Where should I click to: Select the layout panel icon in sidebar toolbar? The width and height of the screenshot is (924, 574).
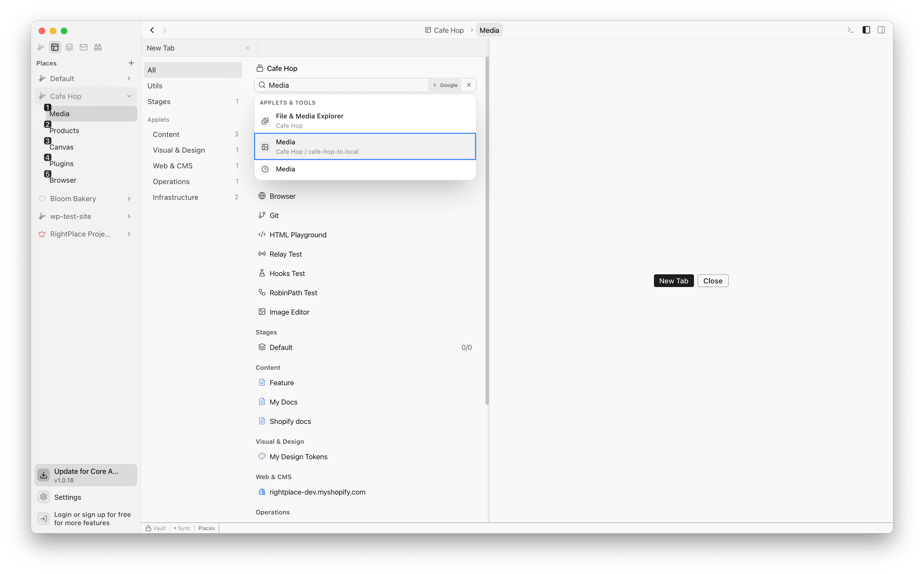coord(55,47)
